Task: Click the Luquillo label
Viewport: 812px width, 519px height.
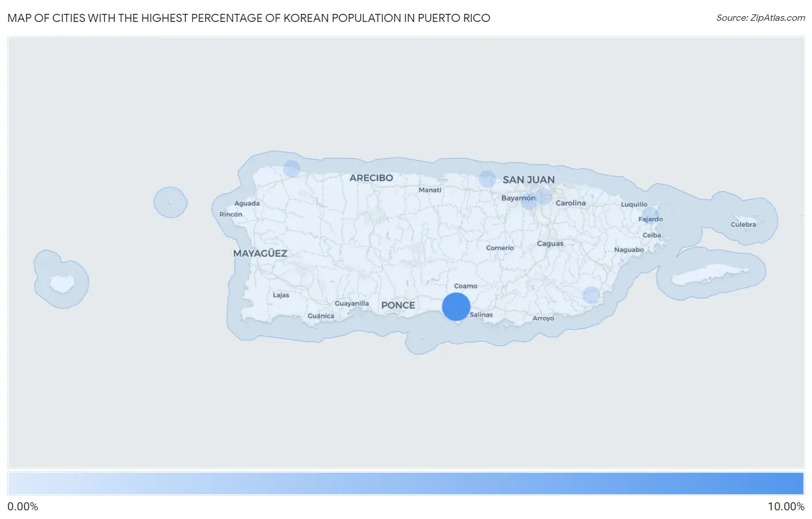Action: 634,204
